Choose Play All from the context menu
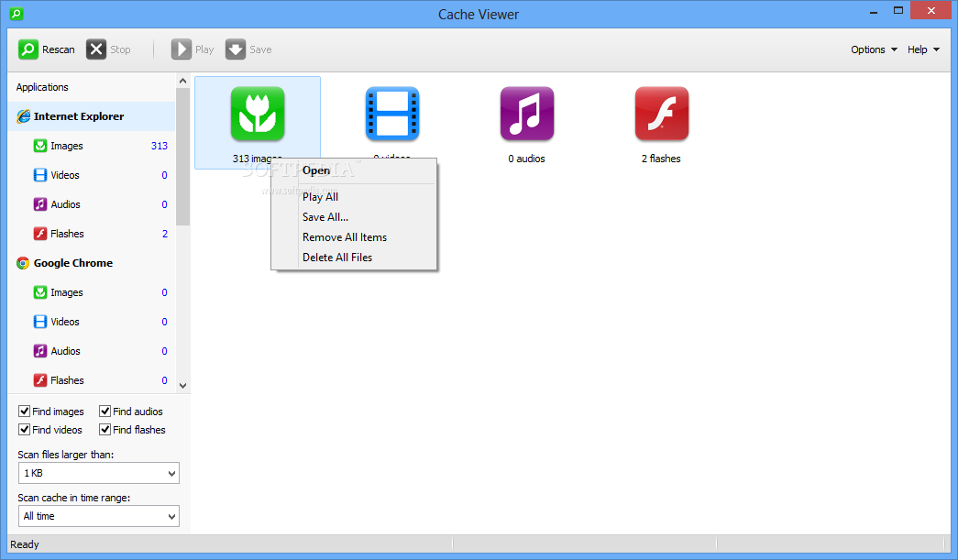This screenshot has width=958, height=560. click(x=354, y=197)
